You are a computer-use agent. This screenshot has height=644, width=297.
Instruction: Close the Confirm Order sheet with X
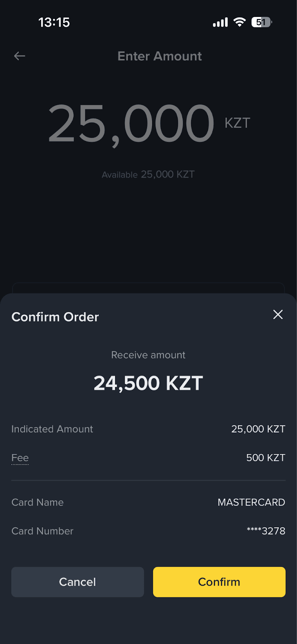[x=278, y=315]
